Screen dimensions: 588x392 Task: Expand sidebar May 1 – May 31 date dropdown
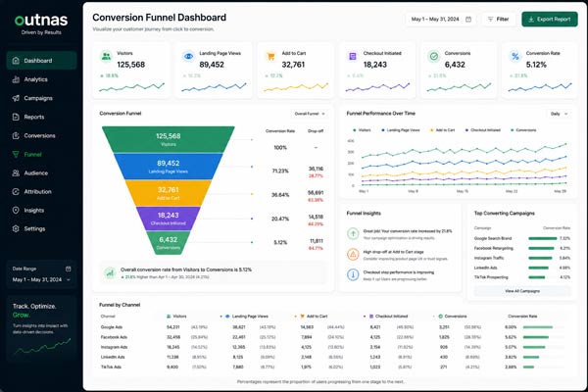click(41, 280)
